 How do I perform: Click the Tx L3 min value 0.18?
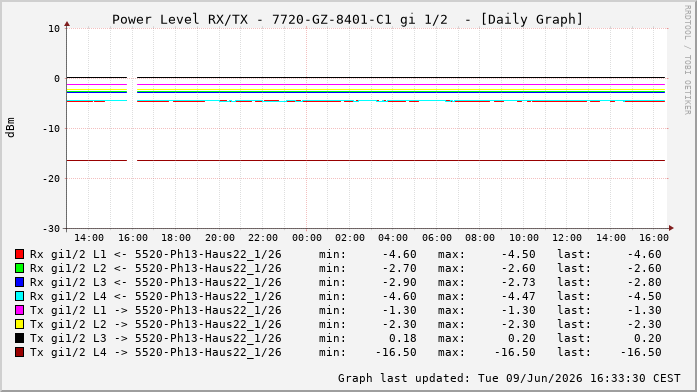click(403, 338)
